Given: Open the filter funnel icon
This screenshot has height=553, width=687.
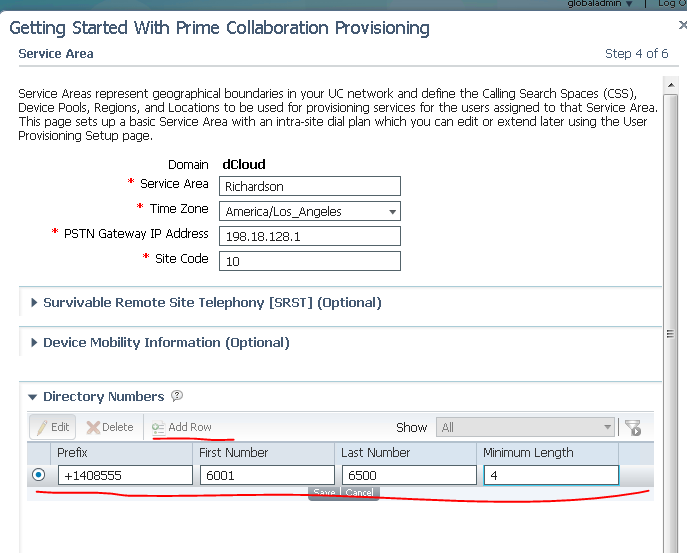Looking at the screenshot, I should click(633, 428).
